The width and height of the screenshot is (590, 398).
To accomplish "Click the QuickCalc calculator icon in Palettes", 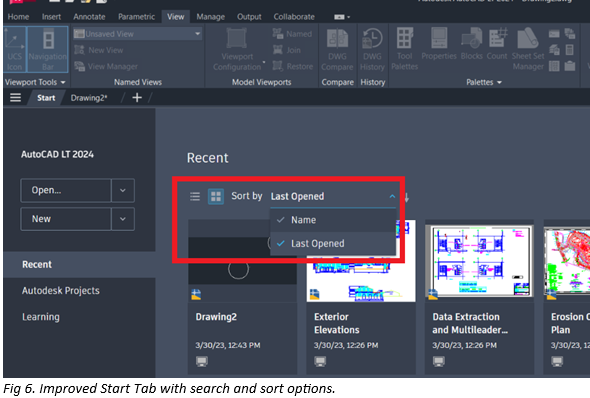I will tap(570, 50).
